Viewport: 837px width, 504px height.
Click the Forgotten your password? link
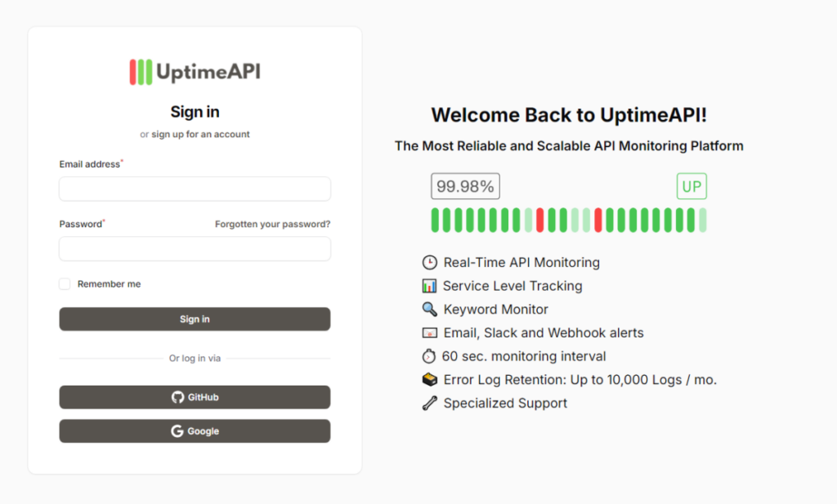272,224
